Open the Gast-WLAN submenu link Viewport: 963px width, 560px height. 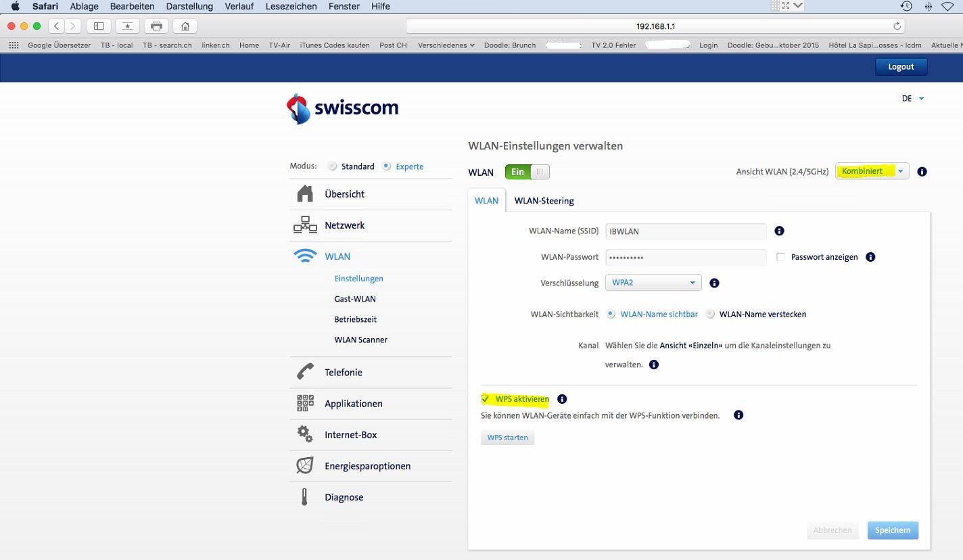[355, 299]
